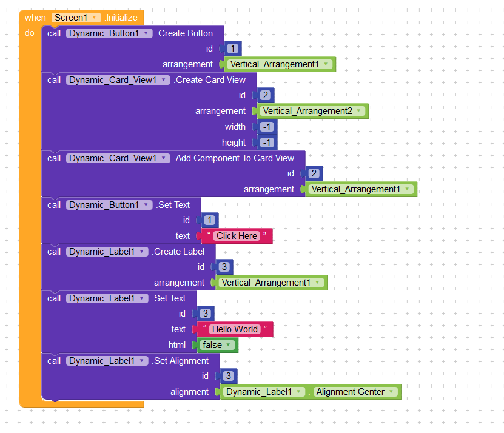Click the id number 2 in Create Card View
This screenshot has width=504, height=433.
pyautogui.click(x=265, y=95)
